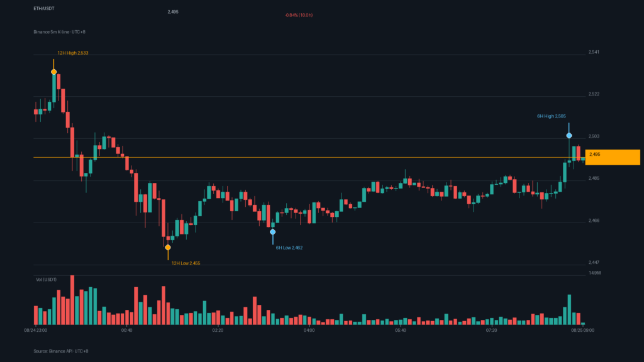The image size is (644, 362).
Task: Click the 08/25 09:00 time label
Action: coord(582,330)
